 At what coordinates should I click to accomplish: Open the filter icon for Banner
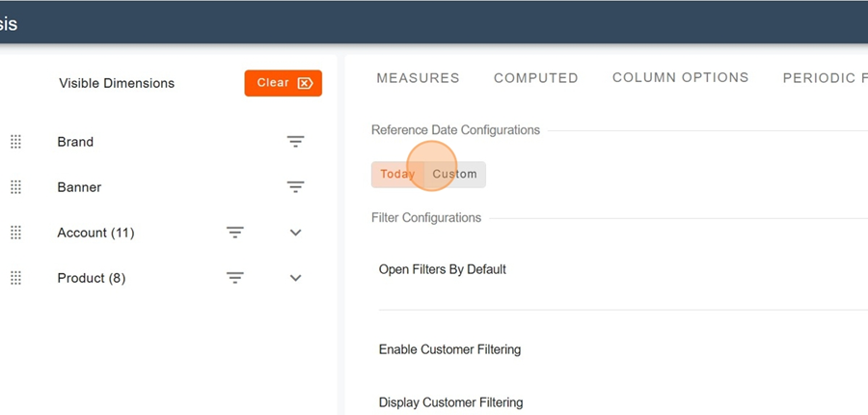296,187
